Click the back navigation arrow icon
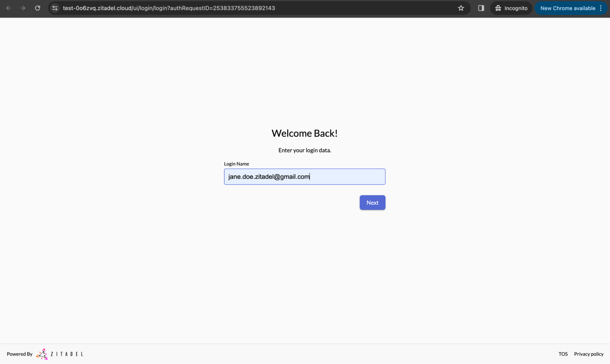The height and width of the screenshot is (364, 610). pos(9,8)
